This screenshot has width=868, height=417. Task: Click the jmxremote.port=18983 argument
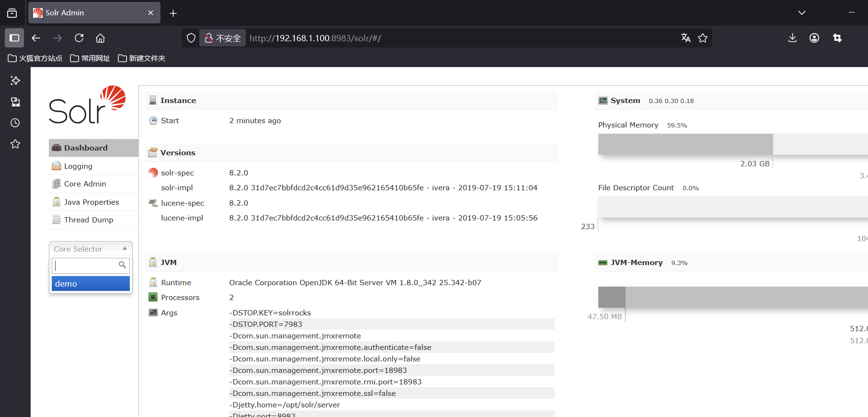coord(318,370)
